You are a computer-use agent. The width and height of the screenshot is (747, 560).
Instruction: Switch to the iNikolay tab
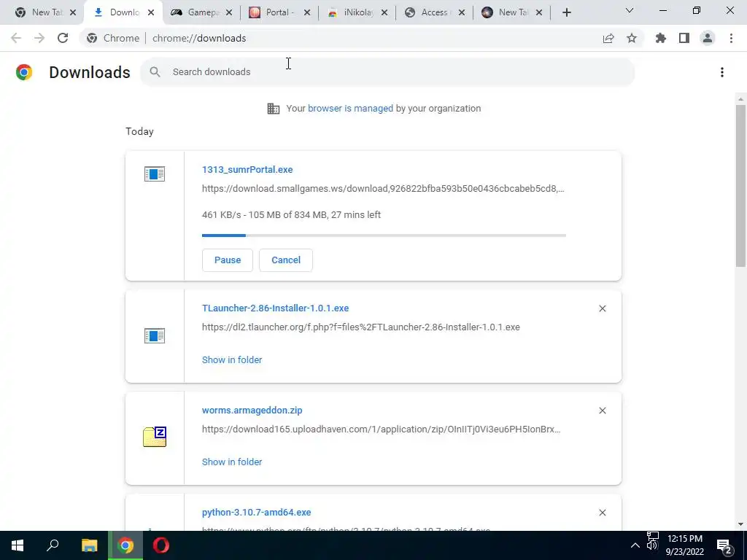point(356,12)
